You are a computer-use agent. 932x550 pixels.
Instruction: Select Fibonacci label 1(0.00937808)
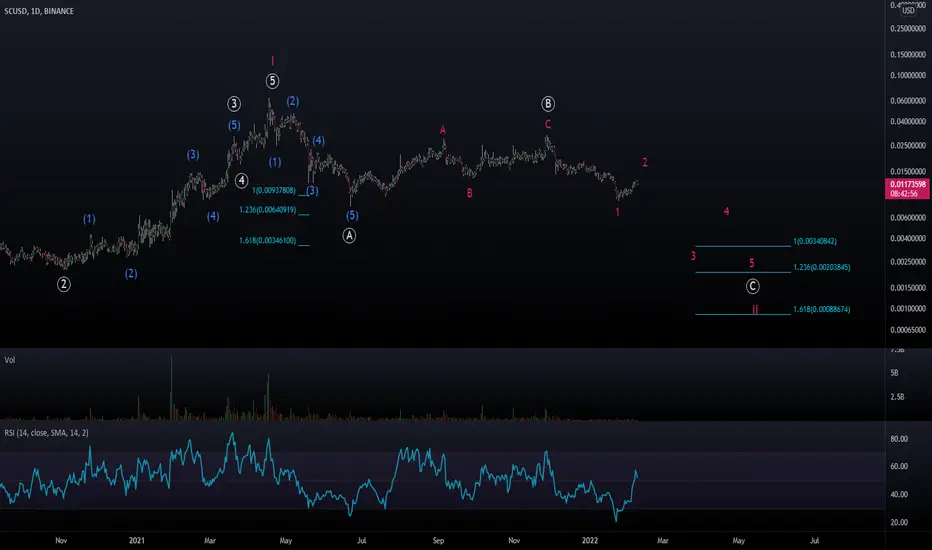273,190
